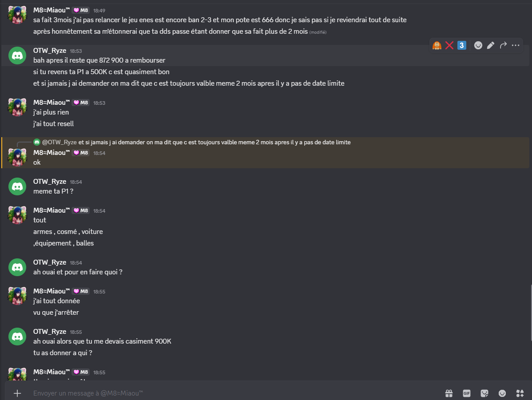Open OTW_Ryze avatar at 18:54 'meme ta P1'
This screenshot has height=400, width=532.
coord(17,186)
